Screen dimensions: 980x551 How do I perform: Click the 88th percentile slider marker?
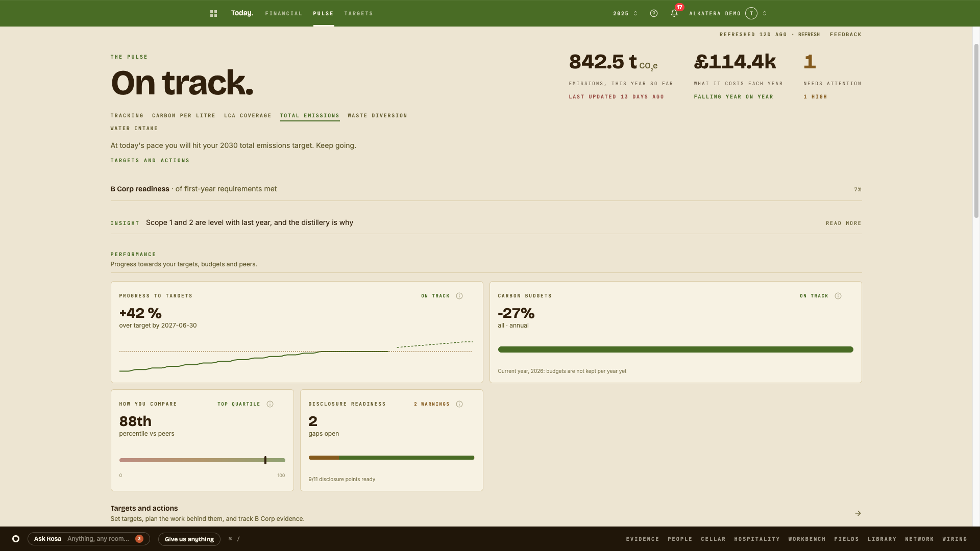(x=265, y=460)
